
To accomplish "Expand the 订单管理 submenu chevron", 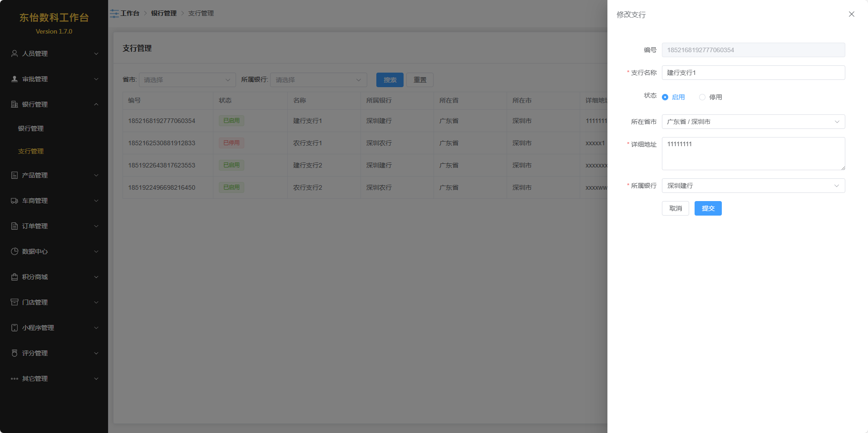I will click(96, 226).
